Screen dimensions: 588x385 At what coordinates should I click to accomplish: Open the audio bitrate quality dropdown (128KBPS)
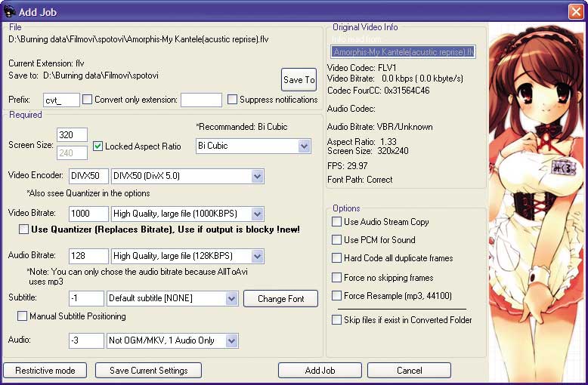click(x=257, y=257)
